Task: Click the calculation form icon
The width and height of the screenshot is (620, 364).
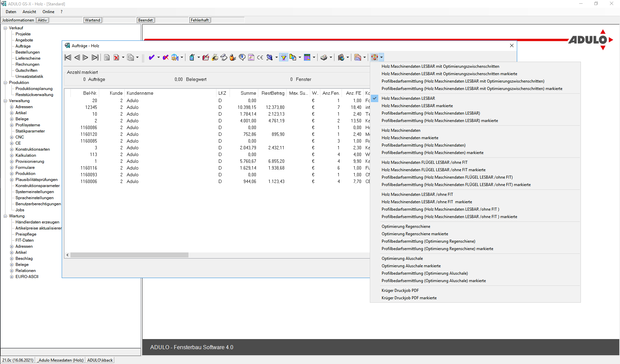Action: point(251,58)
